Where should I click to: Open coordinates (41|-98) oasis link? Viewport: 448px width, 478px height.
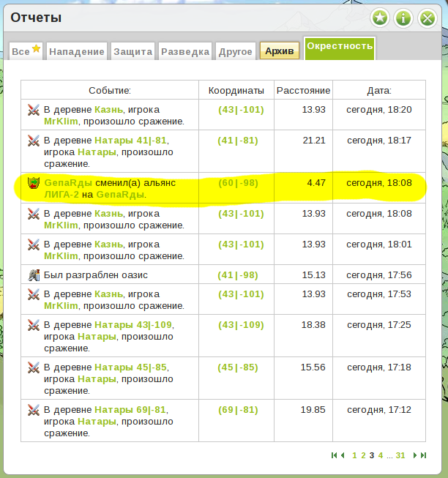(x=238, y=275)
